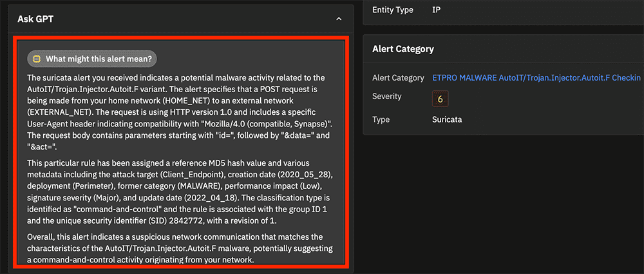The width and height of the screenshot is (644, 274).
Task: Click the IP entity type value
Action: click(437, 10)
